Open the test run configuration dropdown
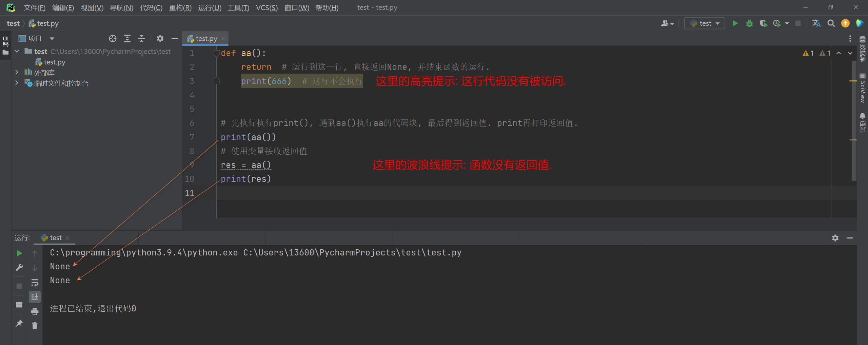868x345 pixels. [x=705, y=23]
